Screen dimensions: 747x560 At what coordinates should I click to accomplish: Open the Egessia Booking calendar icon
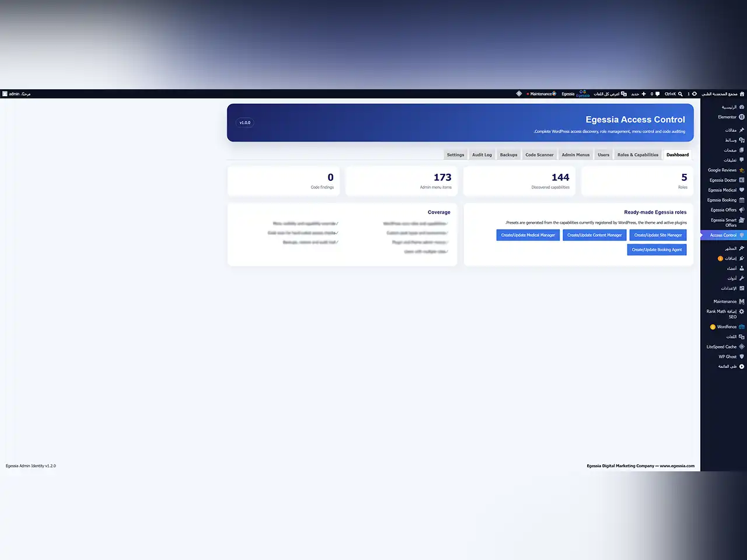[742, 200]
